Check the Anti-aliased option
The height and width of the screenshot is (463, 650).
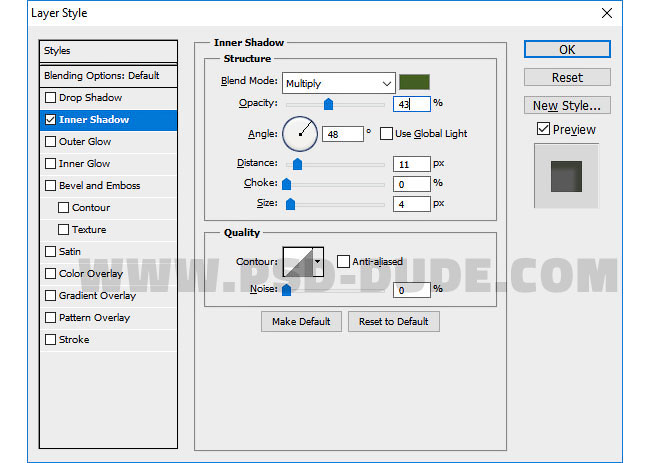[343, 262]
